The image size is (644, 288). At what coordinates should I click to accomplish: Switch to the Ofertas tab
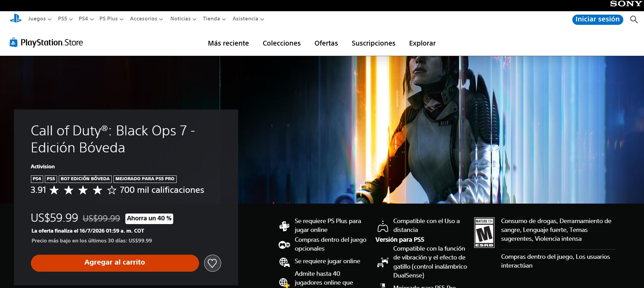(326, 43)
